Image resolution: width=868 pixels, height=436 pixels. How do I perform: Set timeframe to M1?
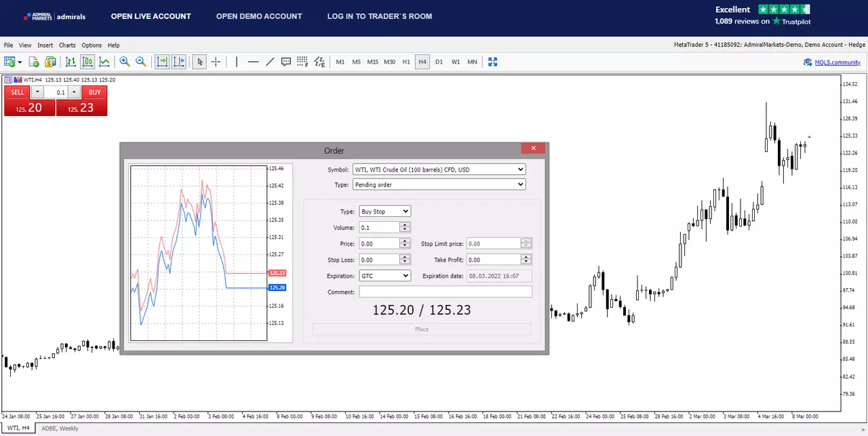[340, 62]
